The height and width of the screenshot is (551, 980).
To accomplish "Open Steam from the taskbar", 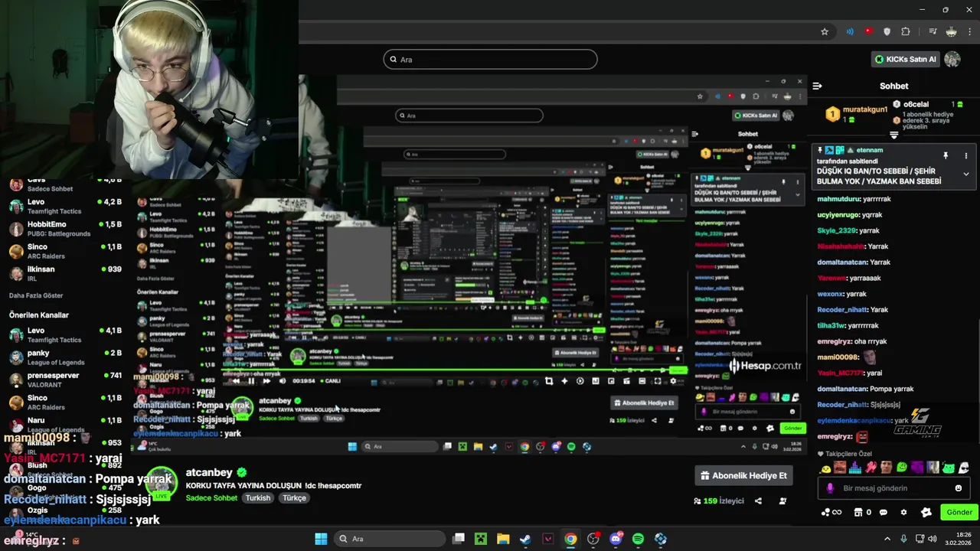I will pyautogui.click(x=525, y=539).
